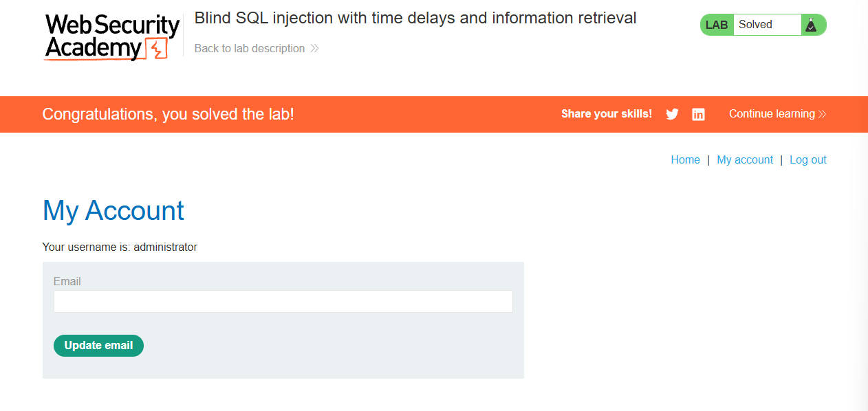
Task: Open the Web Security Academy logo
Action: (111, 36)
